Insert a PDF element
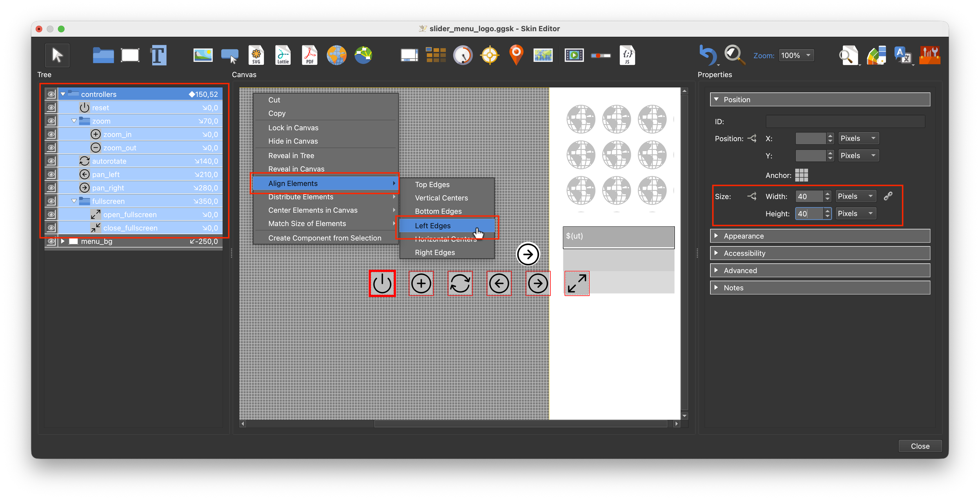 pyautogui.click(x=309, y=55)
